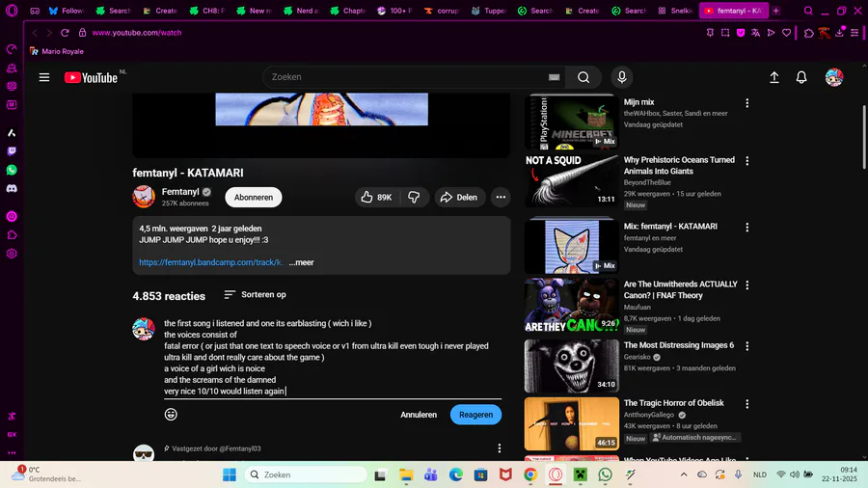Search in open tabs magnifier icon
The width and height of the screenshot is (868, 488).
[808, 11]
